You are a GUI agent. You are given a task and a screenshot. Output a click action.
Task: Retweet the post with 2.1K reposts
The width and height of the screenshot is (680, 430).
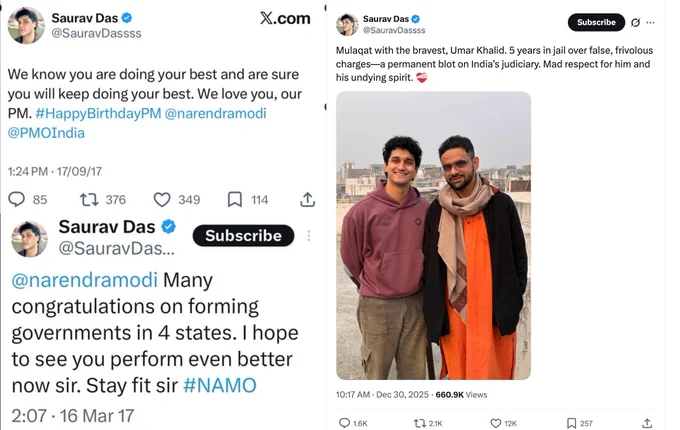[419, 423]
